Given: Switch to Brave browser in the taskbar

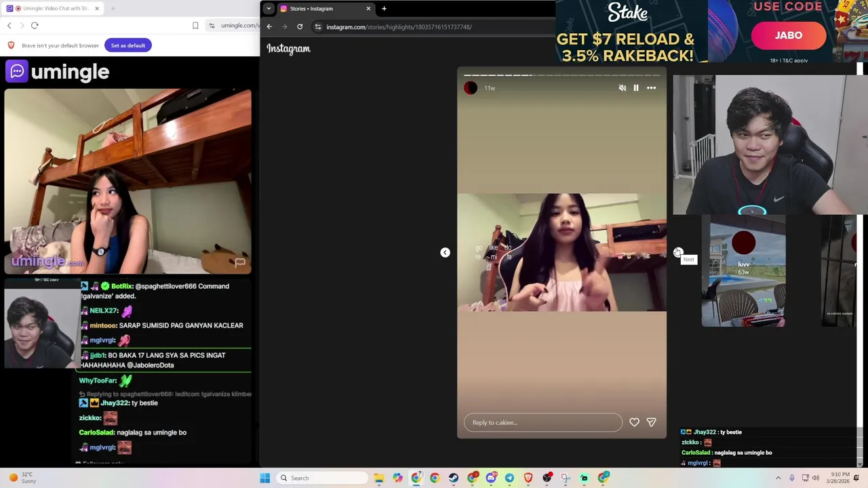Looking at the screenshot, I should click(x=528, y=478).
